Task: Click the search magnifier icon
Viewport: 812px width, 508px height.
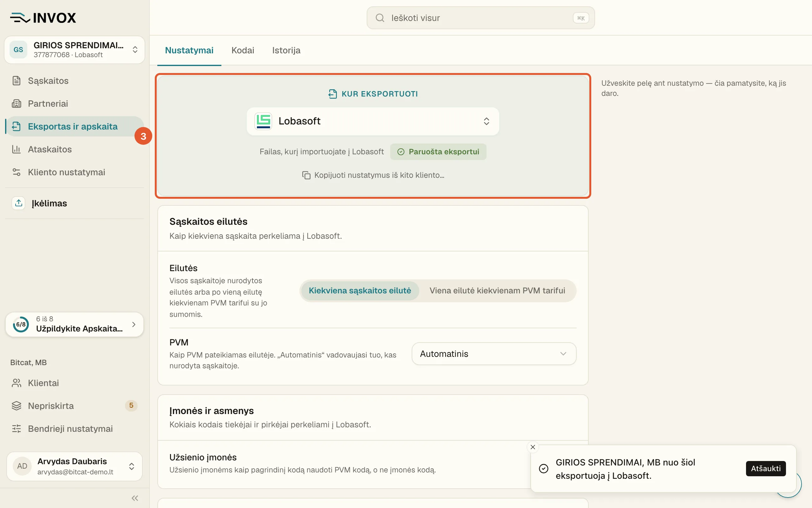Action: (x=380, y=18)
